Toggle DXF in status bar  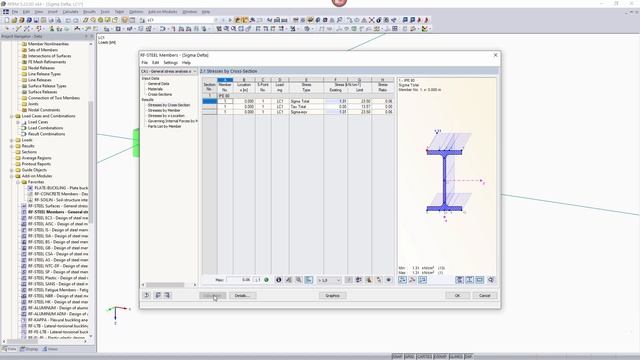[468, 357]
